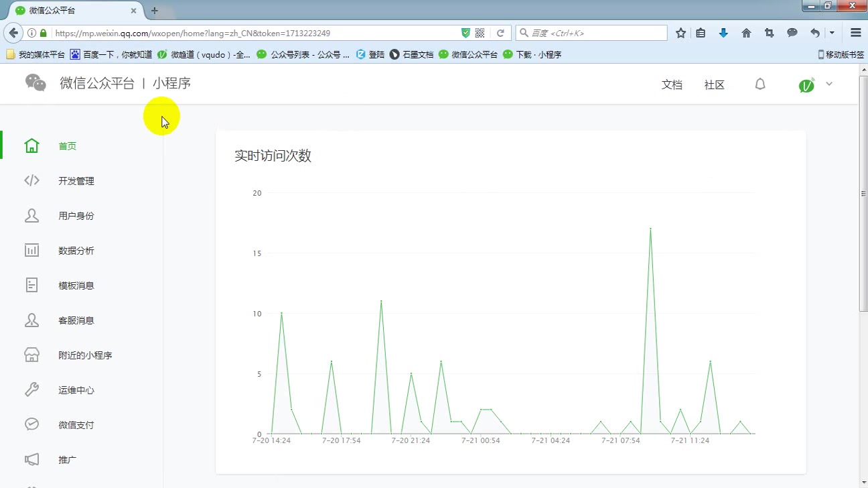Click the 首页 home icon in sidebar
Viewport: 868px width, 488px height.
[31, 145]
